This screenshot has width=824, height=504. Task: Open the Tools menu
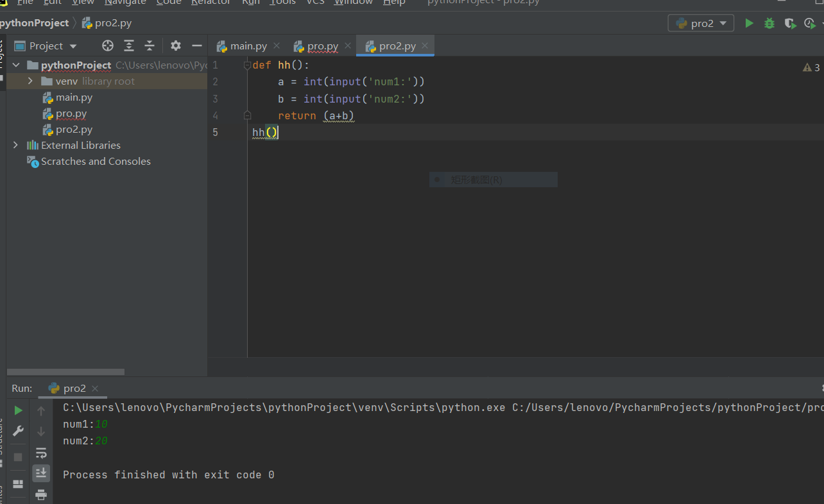point(282,3)
